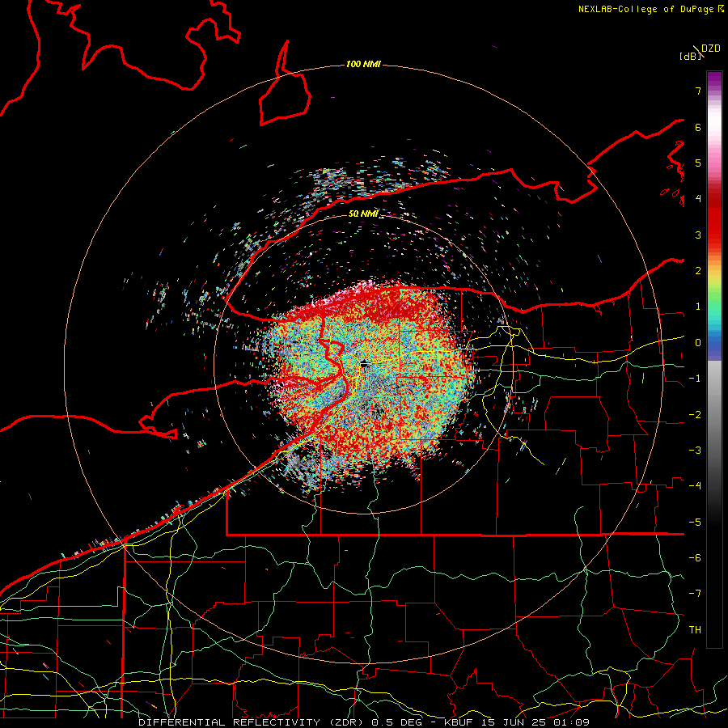
Task: Select the -3 value on the color scale
Action: (x=695, y=451)
